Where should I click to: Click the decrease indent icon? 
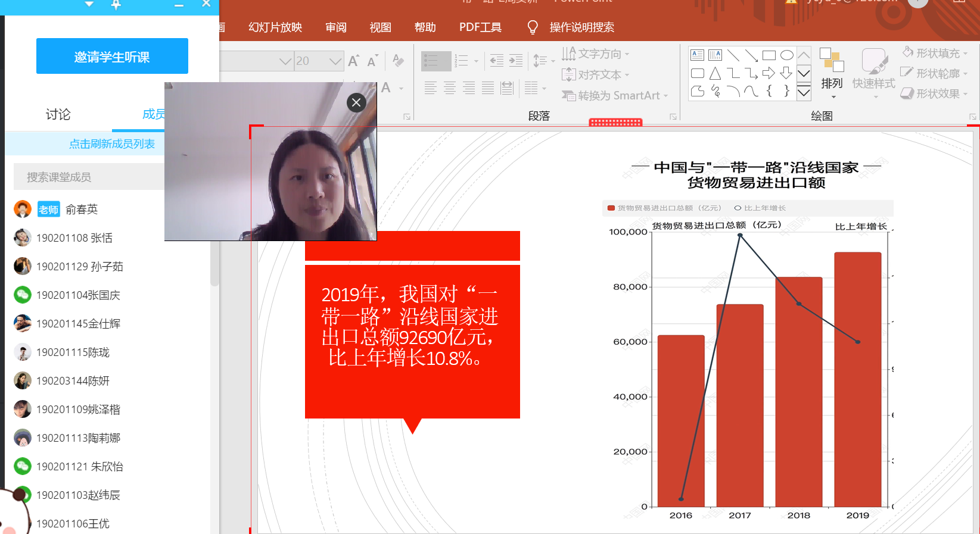[x=496, y=60]
